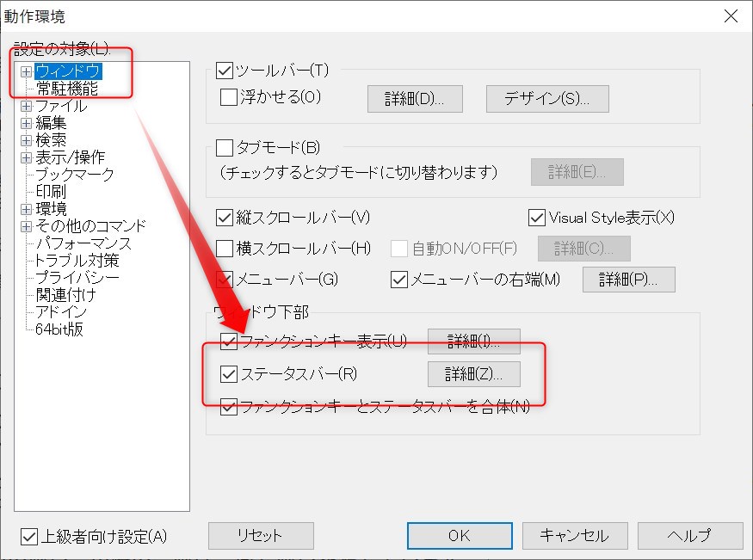753x560 pixels.
Task: Open function key 詳細(I)... settings
Action: tap(473, 342)
